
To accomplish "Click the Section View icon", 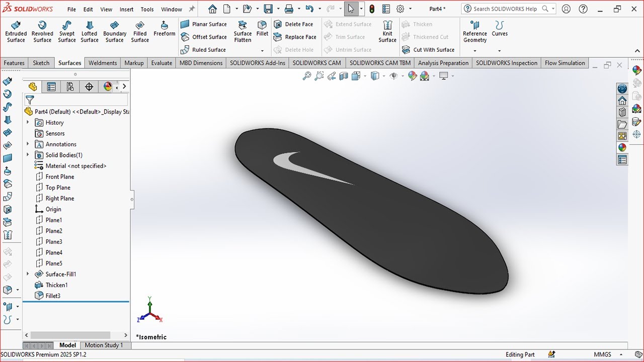I will point(344,76).
